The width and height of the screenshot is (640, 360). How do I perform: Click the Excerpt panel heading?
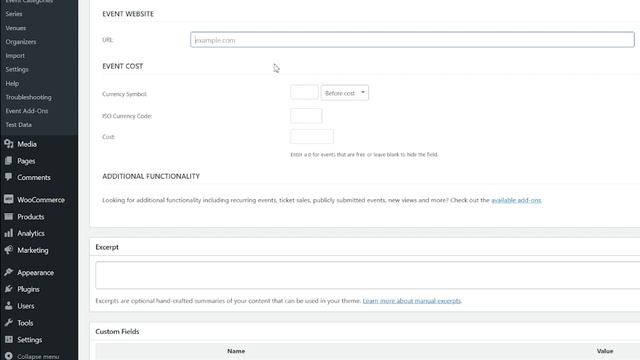107,247
